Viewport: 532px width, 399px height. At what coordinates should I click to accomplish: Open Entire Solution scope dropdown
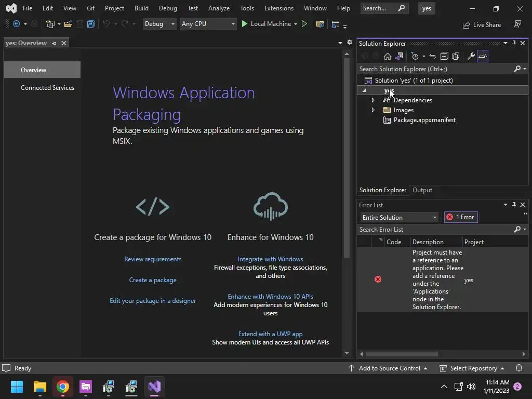point(399,218)
